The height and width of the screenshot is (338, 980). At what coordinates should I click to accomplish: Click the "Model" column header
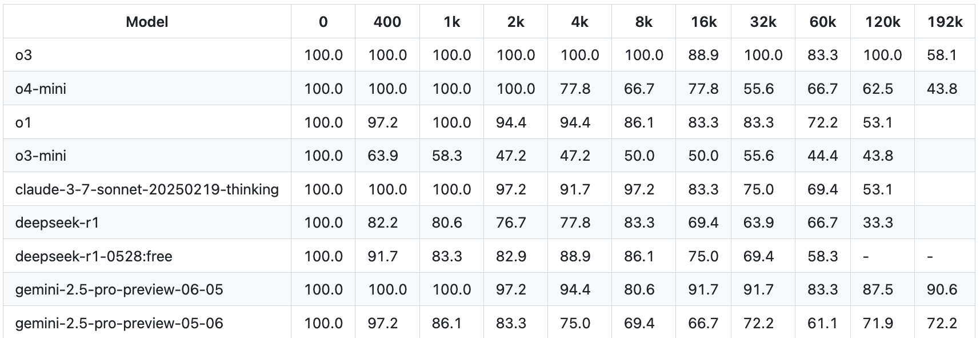147,22
